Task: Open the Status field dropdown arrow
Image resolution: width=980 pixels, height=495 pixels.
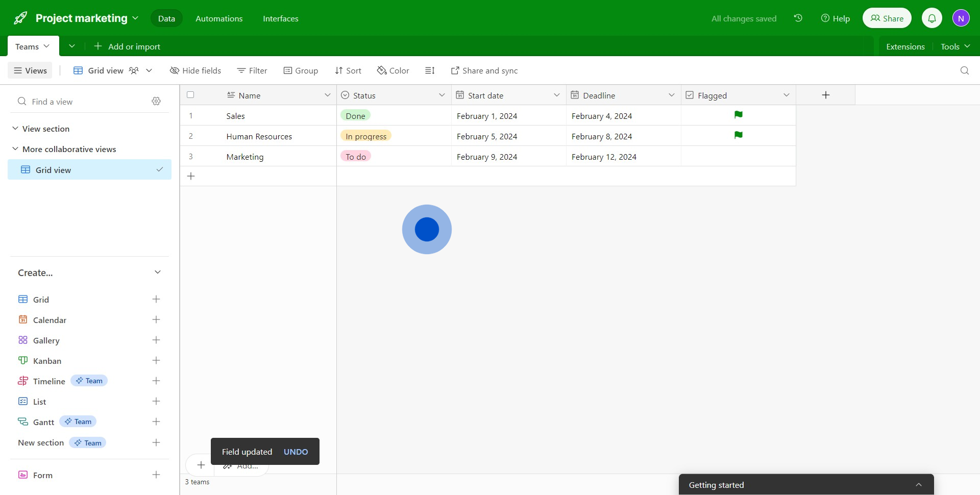Action: click(x=442, y=95)
